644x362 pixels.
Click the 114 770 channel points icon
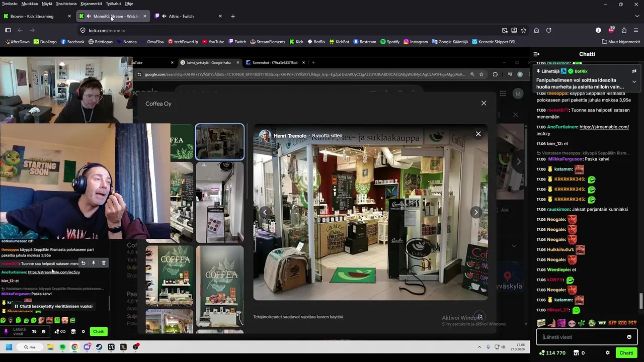(x=541, y=353)
